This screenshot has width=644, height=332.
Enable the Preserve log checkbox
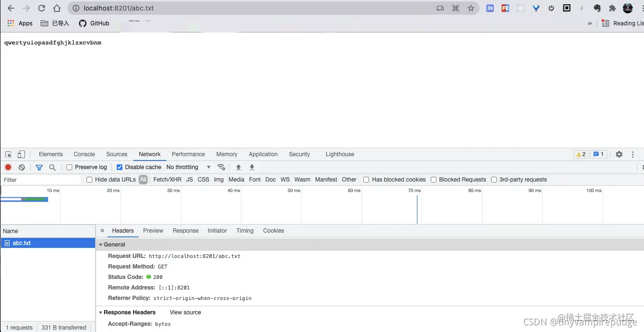pyautogui.click(x=69, y=167)
